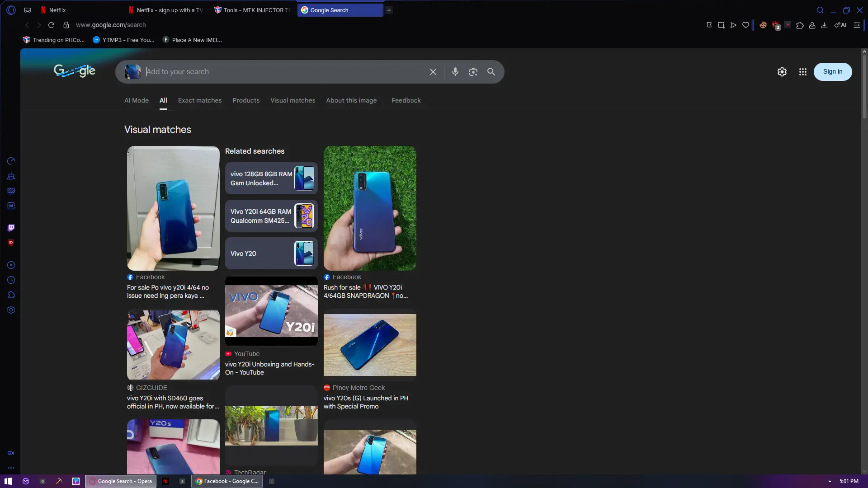Image resolution: width=868 pixels, height=488 pixels.
Task: Open the tab search magnifier in title bar
Action: click(x=820, y=10)
